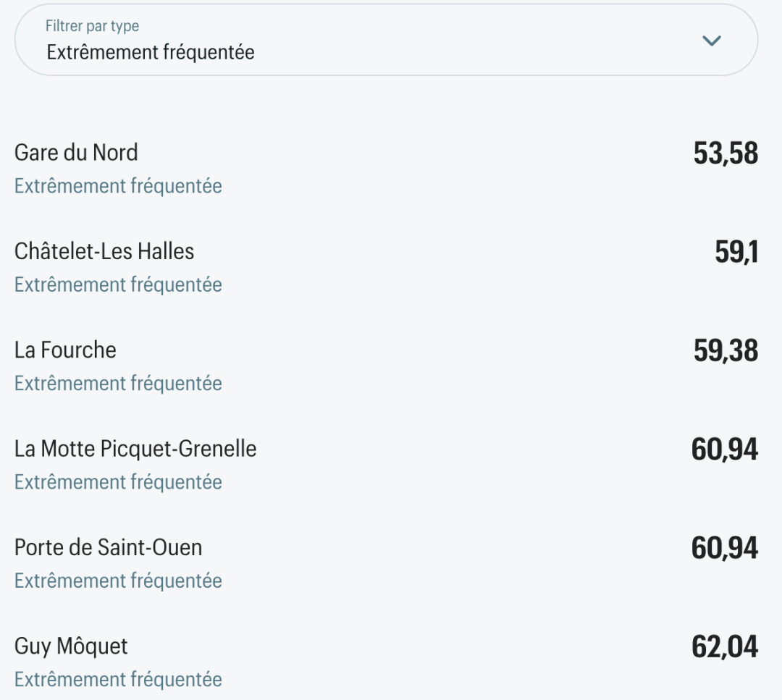Click the 53,58 value for Gare du Nord
This screenshot has height=700, width=782.
726,153
